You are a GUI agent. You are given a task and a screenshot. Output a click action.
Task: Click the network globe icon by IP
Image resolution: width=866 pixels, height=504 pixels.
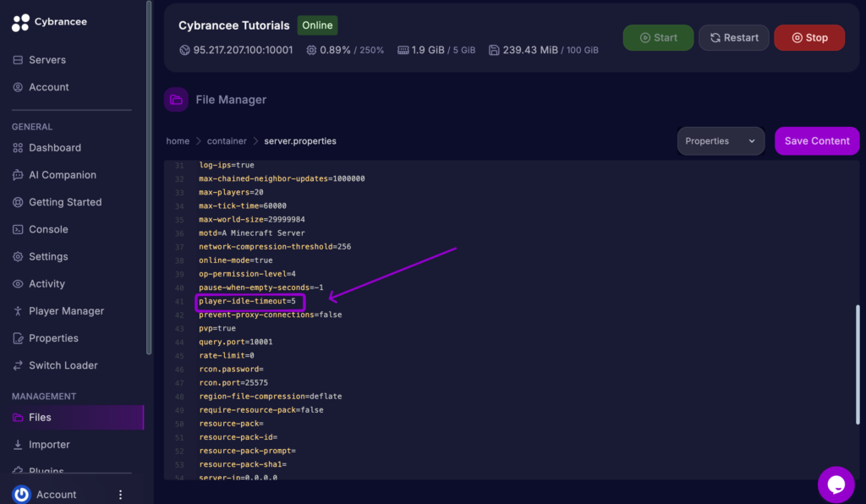coord(184,50)
